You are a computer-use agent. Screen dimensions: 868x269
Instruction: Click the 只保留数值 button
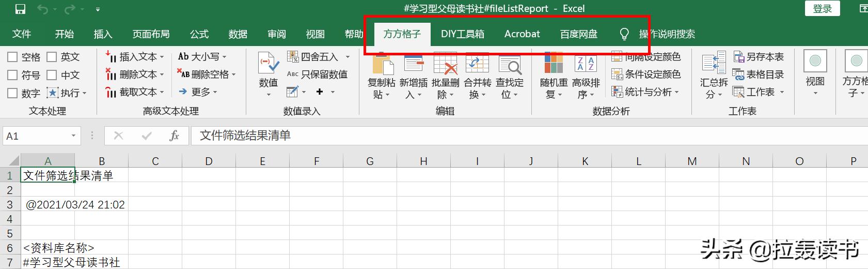tap(318, 74)
